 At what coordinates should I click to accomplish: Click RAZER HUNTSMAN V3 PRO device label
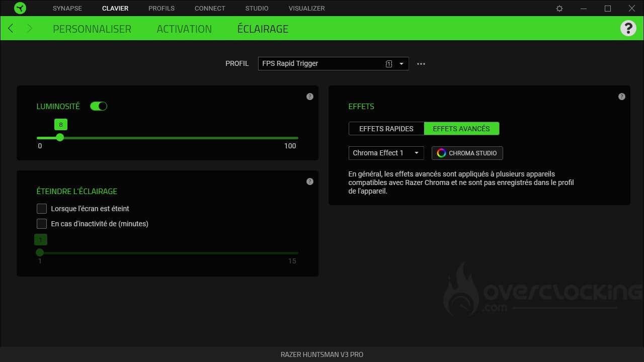coord(322,354)
